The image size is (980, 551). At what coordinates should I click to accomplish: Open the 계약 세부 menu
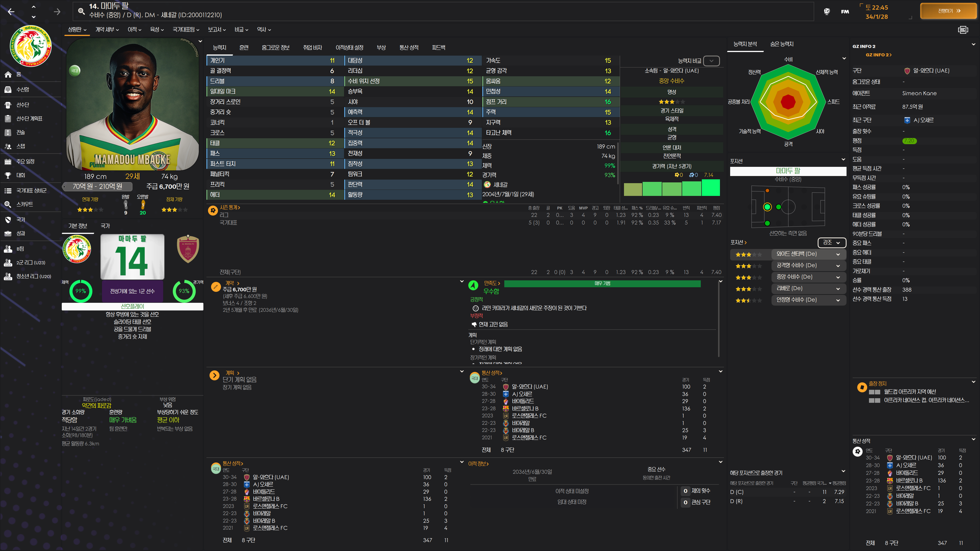tap(107, 30)
